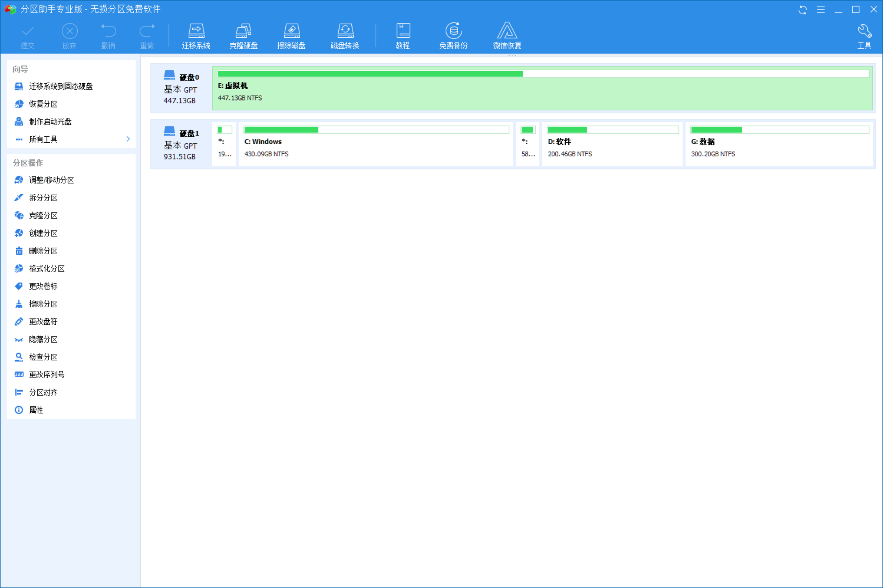Click the E: 虚拟机 usage bar
Screen dimensions: 883x588
(x=543, y=73)
